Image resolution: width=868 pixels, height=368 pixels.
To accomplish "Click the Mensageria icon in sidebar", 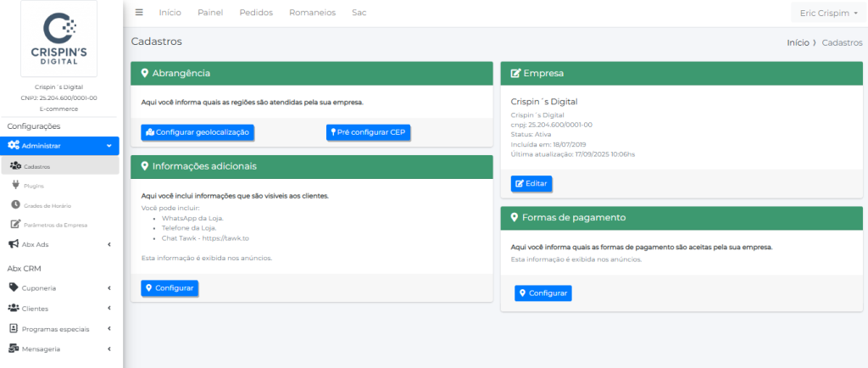I will [14, 348].
